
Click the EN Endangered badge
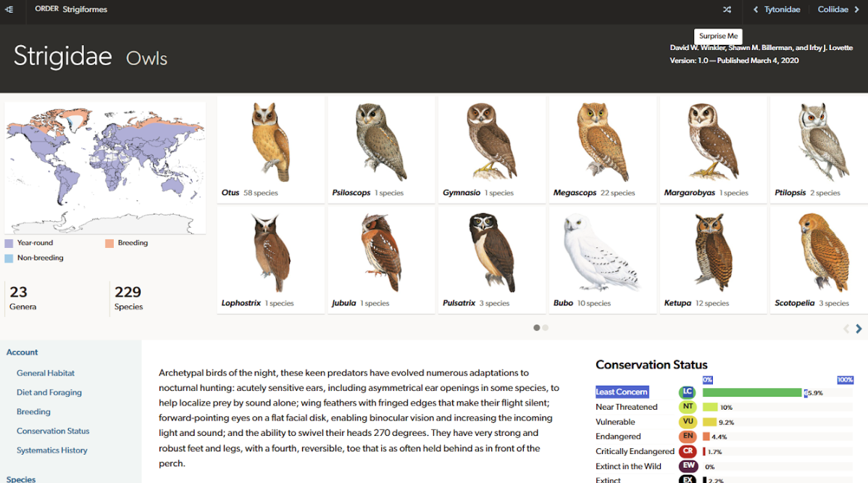pyautogui.click(x=687, y=437)
